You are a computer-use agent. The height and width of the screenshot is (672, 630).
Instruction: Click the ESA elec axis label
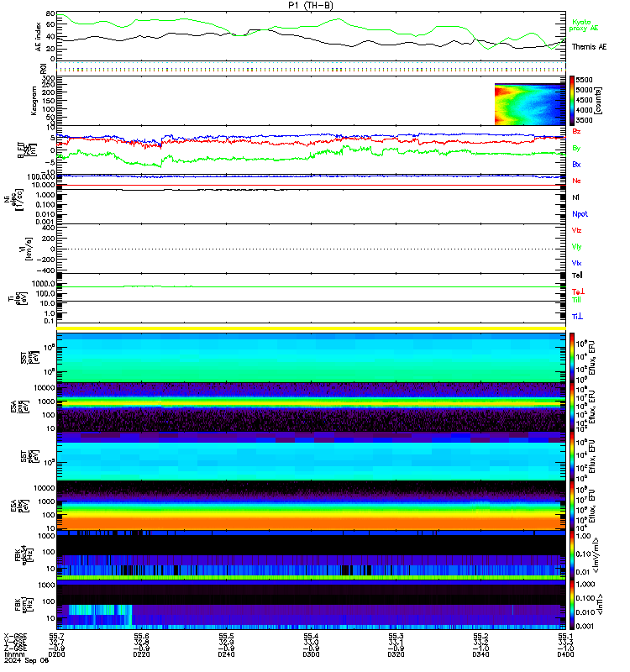coord(20,506)
